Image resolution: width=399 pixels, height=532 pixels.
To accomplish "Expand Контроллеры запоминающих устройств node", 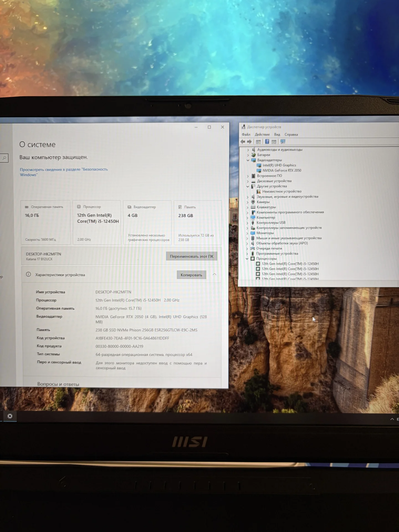I will (x=247, y=228).
